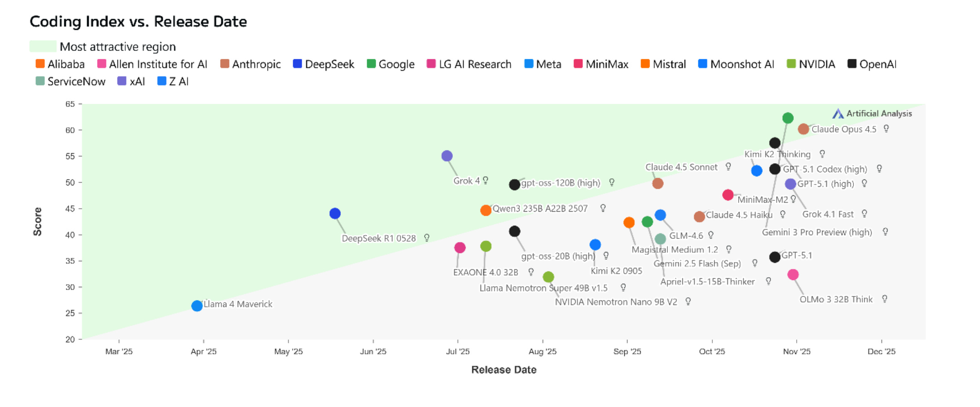
Task: Toggle the Alibaba legend entry
Action: 60,64
